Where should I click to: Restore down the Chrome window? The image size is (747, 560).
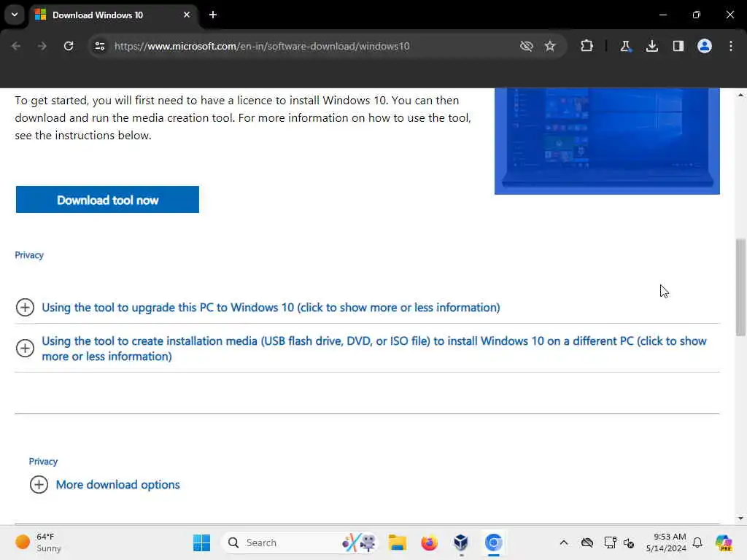click(x=696, y=15)
